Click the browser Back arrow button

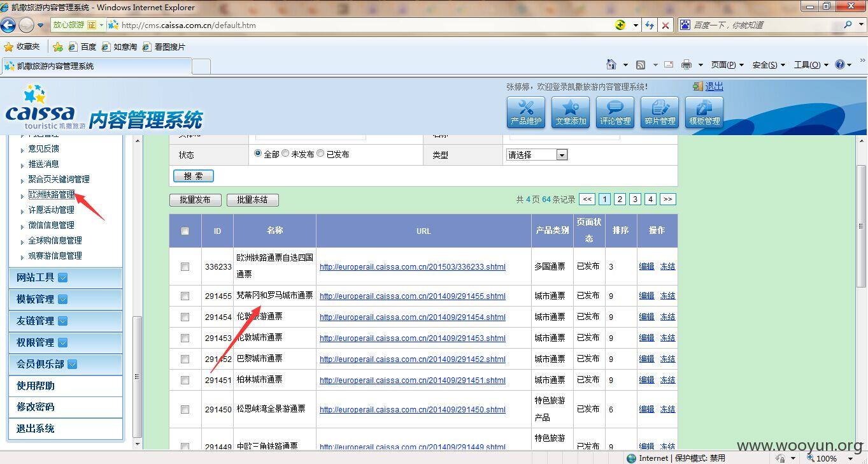tap(8, 25)
